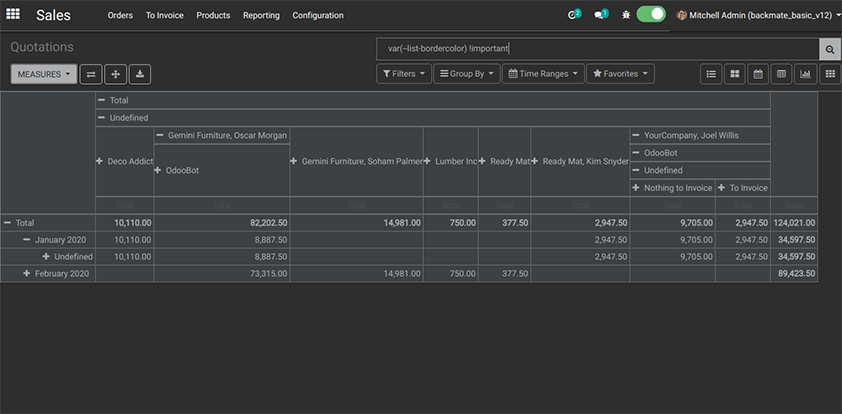Expand Ready Mat, Kim Snyder column
Screen dimensions: 842x414
(x=580, y=161)
